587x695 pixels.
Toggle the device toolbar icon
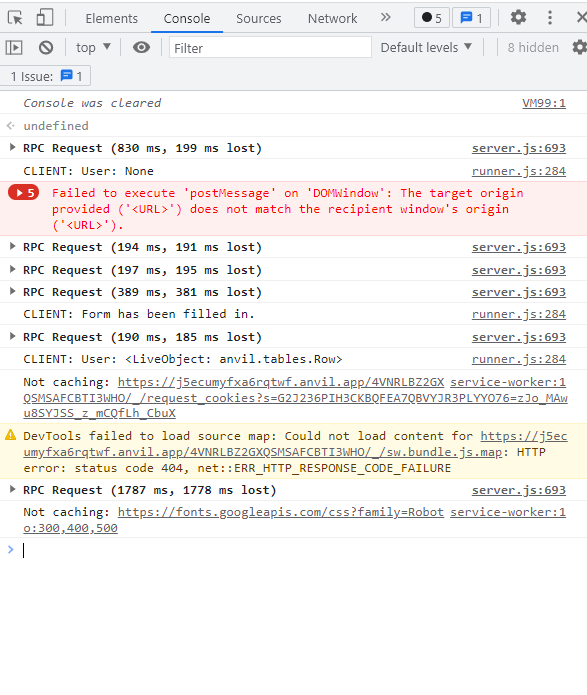pos(44,18)
